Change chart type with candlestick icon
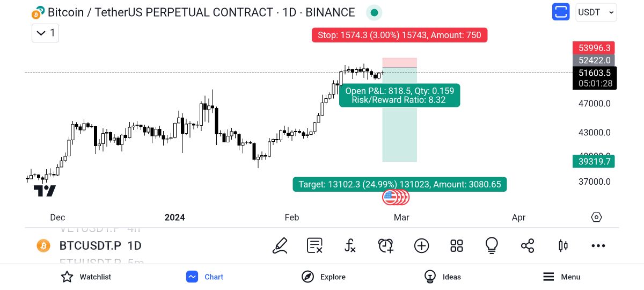The image size is (644, 290). [563, 246]
